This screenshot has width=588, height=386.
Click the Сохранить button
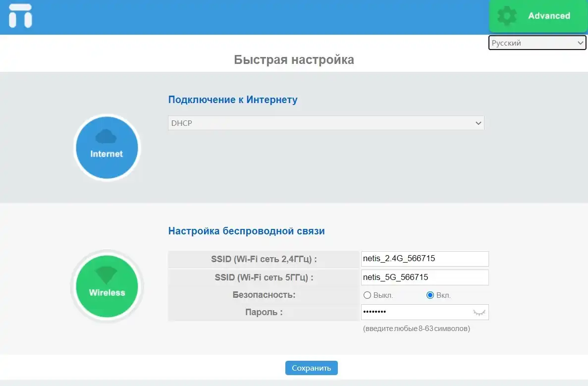coord(311,368)
